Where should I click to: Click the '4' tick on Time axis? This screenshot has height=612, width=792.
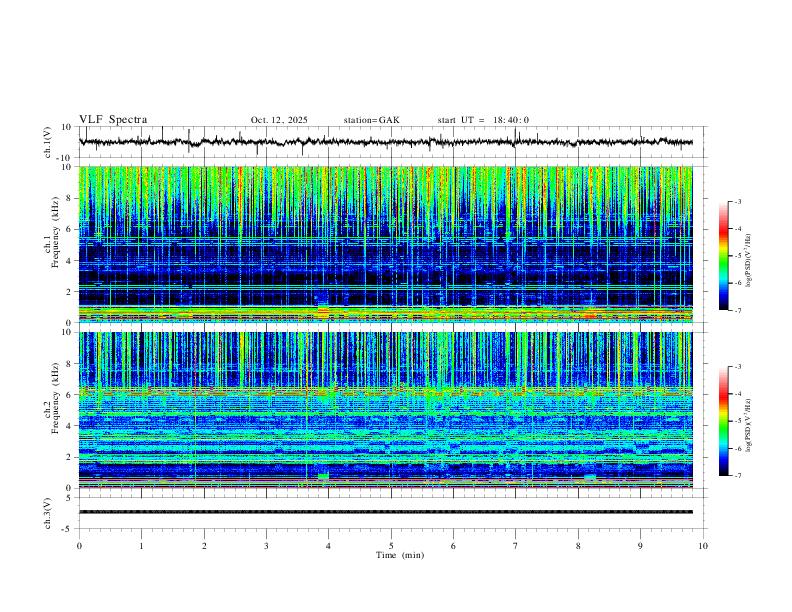pos(329,546)
